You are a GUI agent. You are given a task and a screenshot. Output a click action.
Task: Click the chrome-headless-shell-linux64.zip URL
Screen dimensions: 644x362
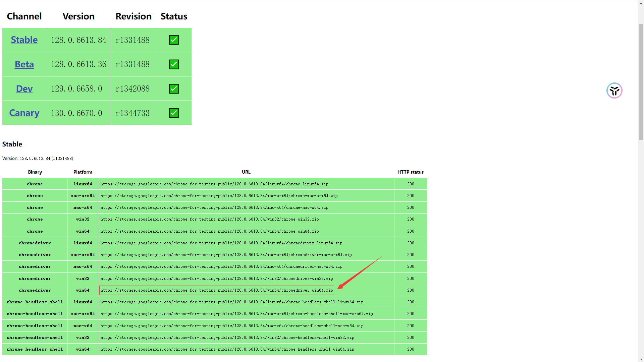(x=232, y=302)
